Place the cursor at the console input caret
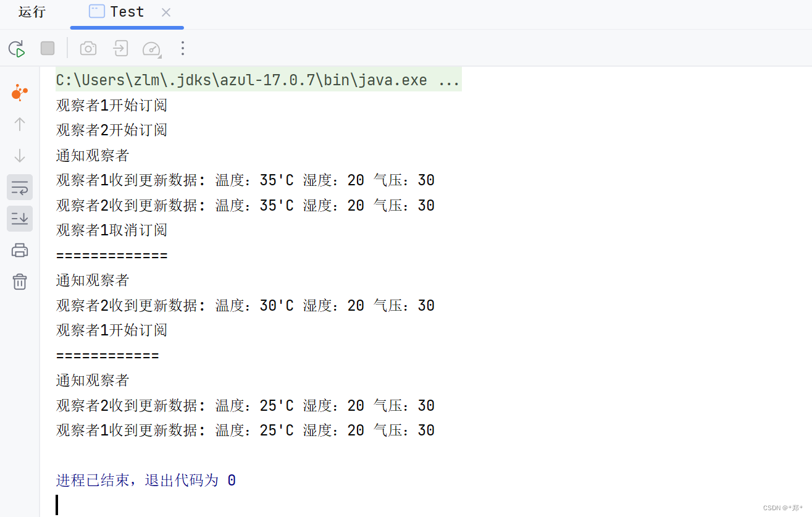812x517 pixels. (x=57, y=505)
